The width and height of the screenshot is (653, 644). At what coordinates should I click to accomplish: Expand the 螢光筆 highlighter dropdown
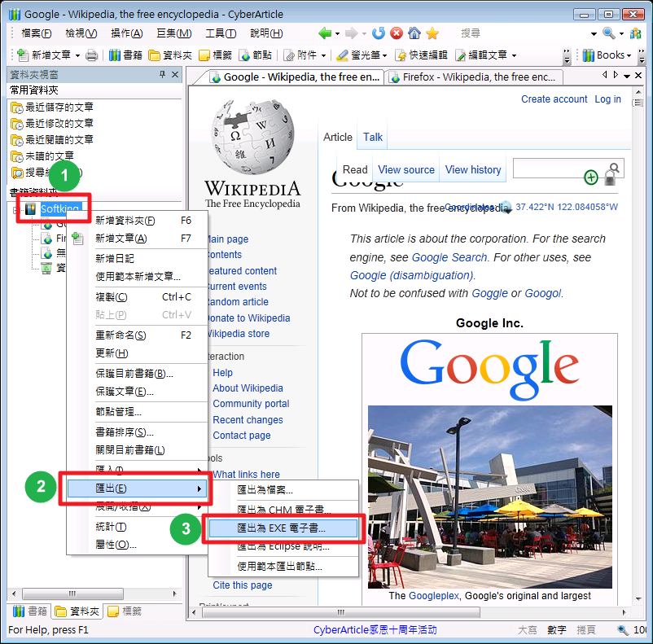click(383, 55)
